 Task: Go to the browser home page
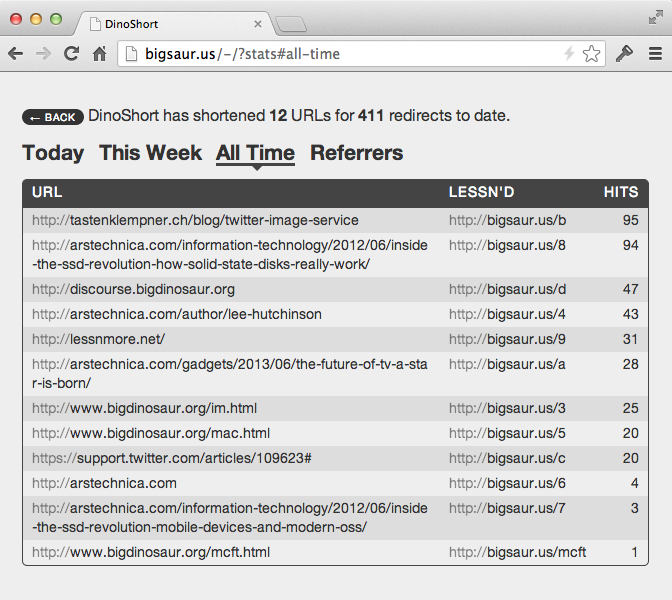point(99,54)
